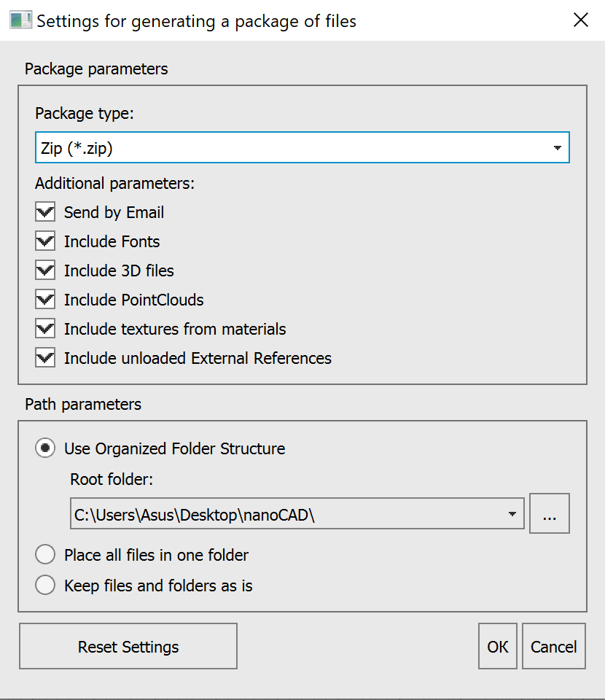Choose Keep files and folders as is

pos(45,586)
